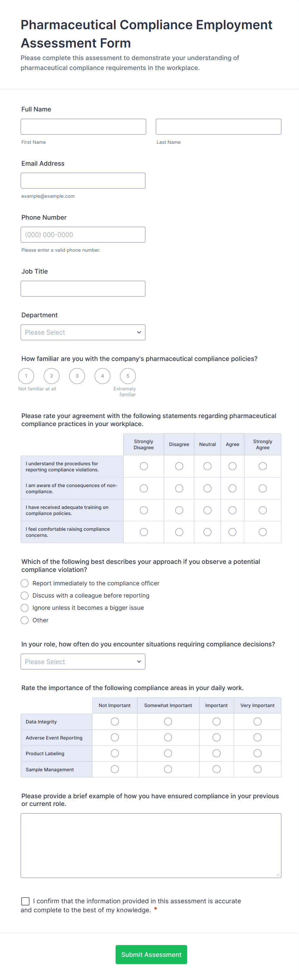Click the Submit Assessment button

[151, 954]
